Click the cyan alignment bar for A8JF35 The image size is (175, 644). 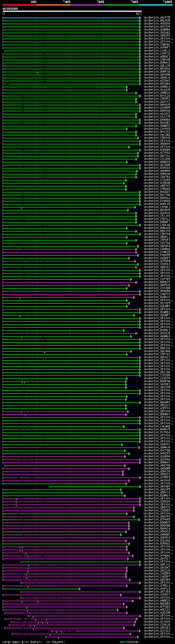point(72,18)
